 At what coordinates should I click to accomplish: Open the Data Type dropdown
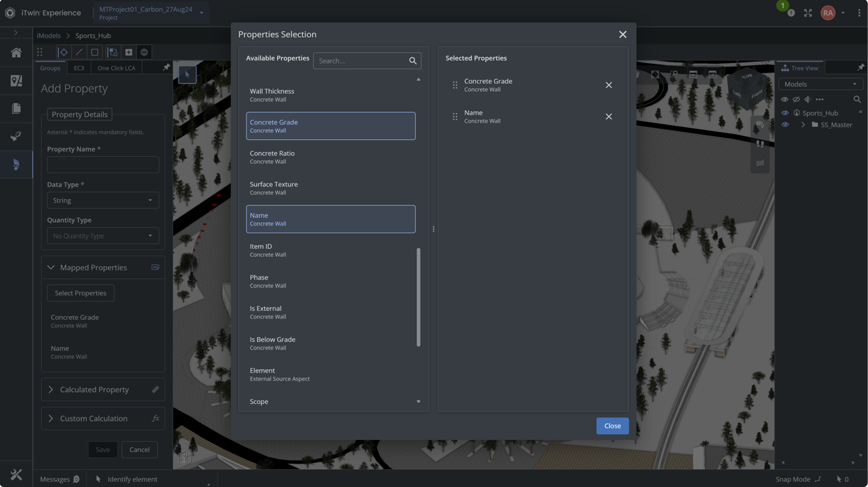[103, 200]
